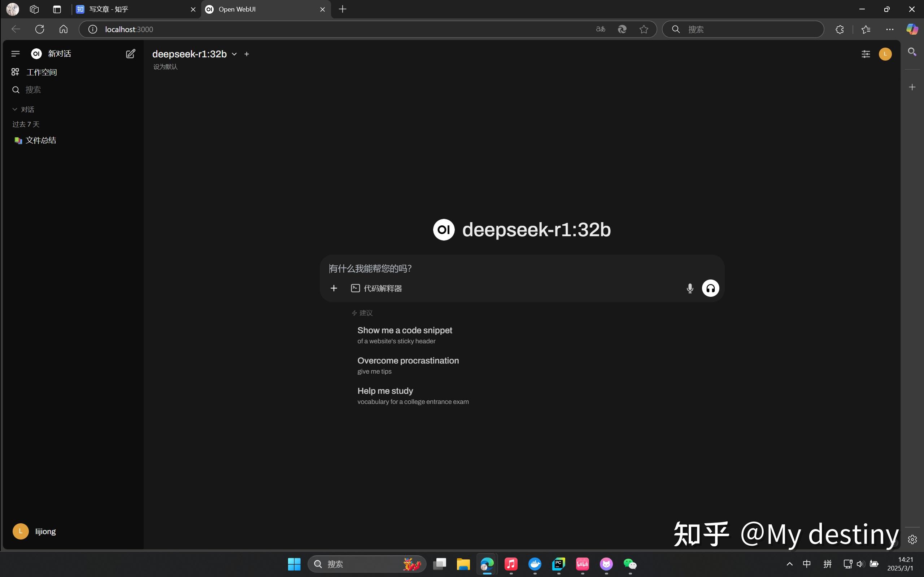Click the plus icon to attach a file
Image resolution: width=924 pixels, height=577 pixels.
(334, 288)
